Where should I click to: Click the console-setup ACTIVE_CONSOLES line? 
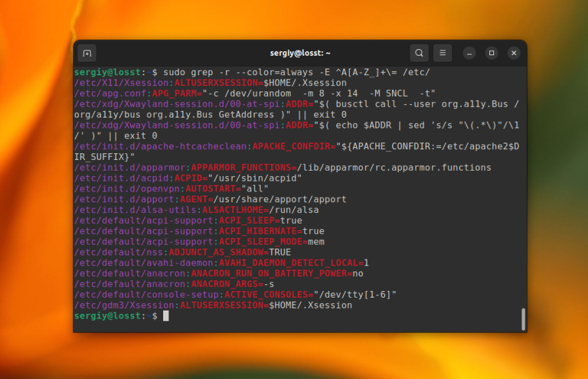pos(235,294)
